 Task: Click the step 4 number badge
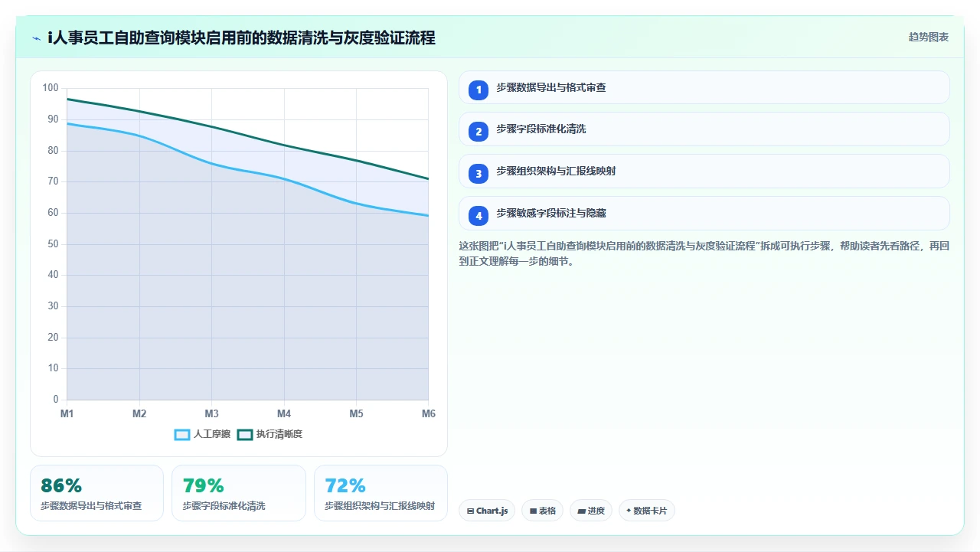click(x=479, y=215)
